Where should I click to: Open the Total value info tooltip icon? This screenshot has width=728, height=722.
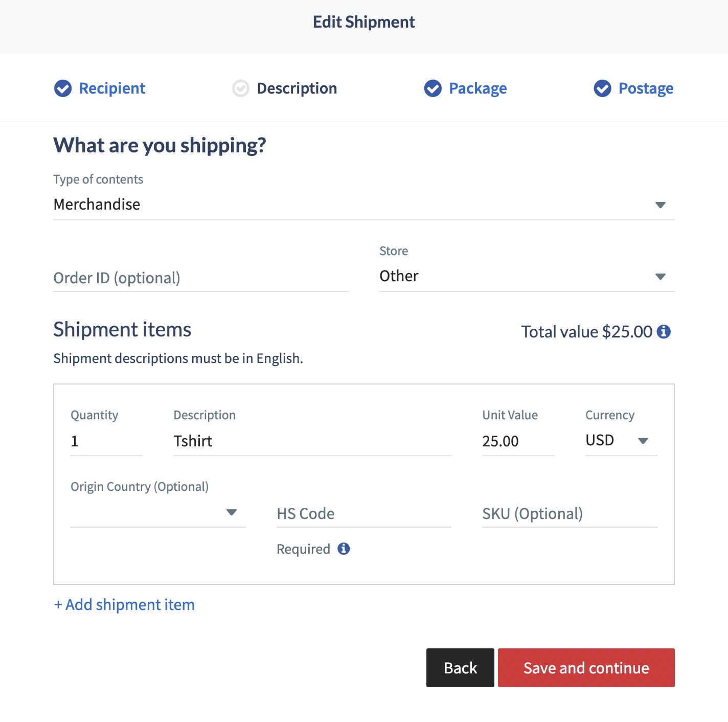665,331
